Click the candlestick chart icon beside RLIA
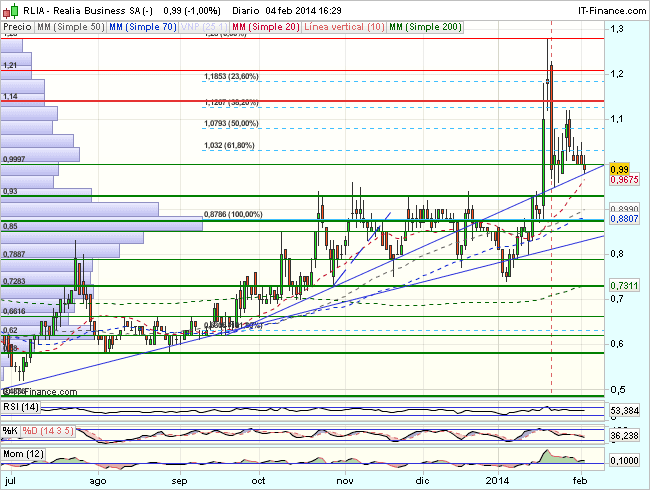This screenshot has height=490, width=650. (11, 10)
